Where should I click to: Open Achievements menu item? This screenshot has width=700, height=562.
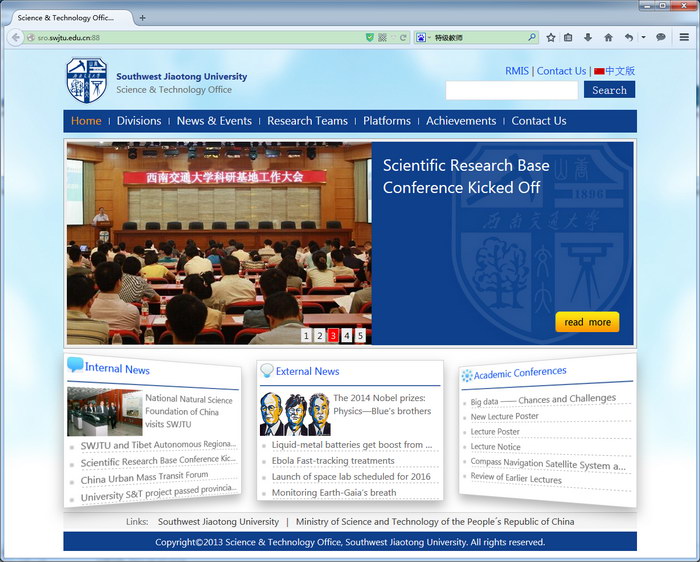[x=461, y=121]
